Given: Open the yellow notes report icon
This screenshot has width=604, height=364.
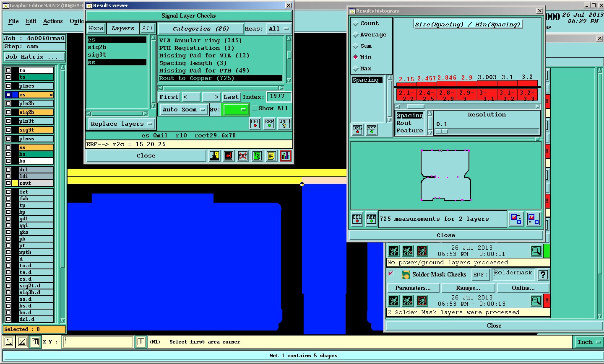Looking at the screenshot, I should pyautogui.click(x=271, y=156).
